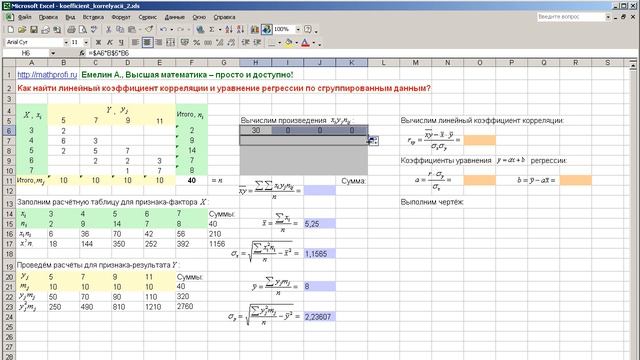The width and height of the screenshot is (640, 360).
Task: Open Microsoft Excel Help question icon
Action: click(308, 29)
